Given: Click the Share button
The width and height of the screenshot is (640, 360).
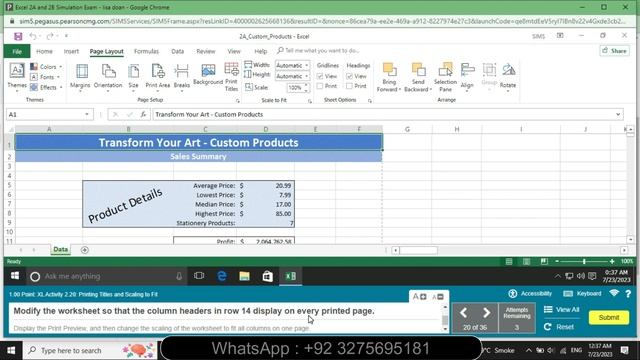Looking at the screenshot, I should click(614, 51).
